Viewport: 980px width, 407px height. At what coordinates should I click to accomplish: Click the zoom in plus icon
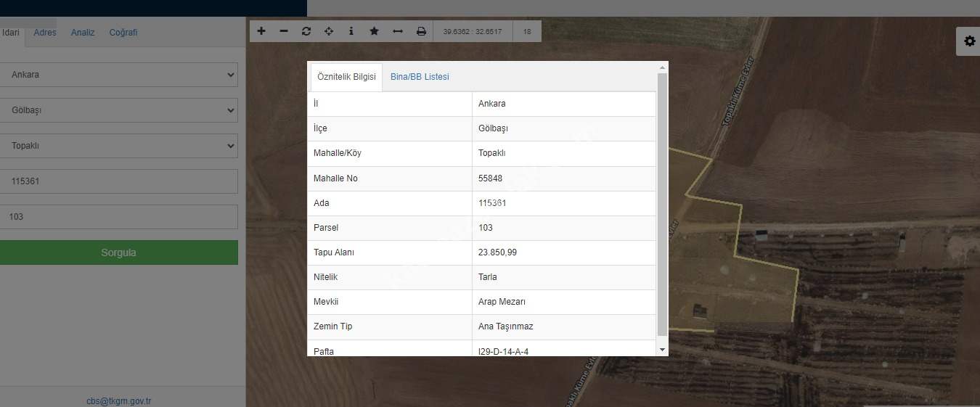click(261, 31)
